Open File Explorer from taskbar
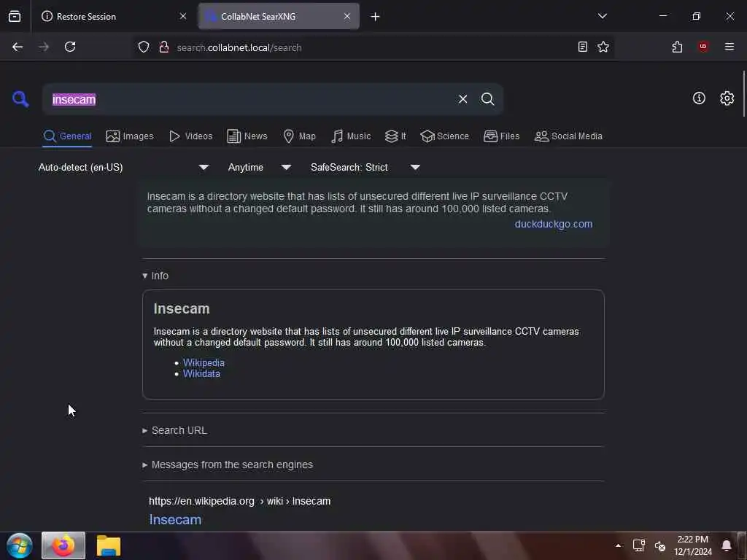This screenshot has width=747, height=560. (109, 545)
